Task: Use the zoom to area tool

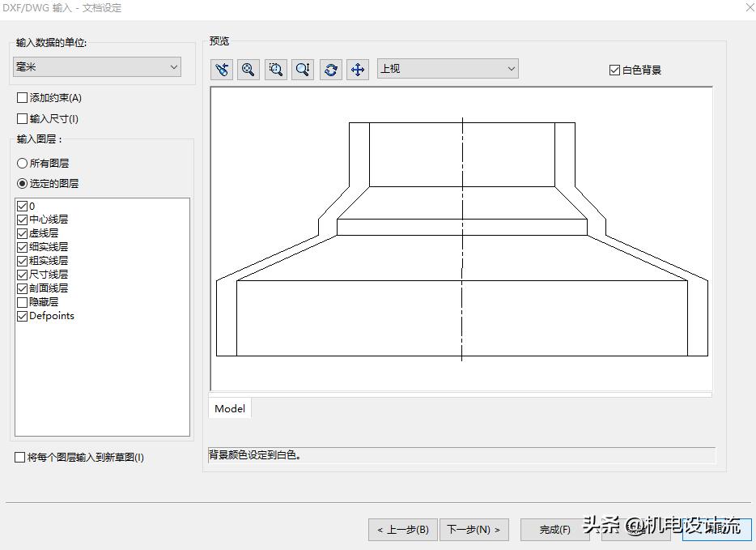Action: (x=275, y=69)
